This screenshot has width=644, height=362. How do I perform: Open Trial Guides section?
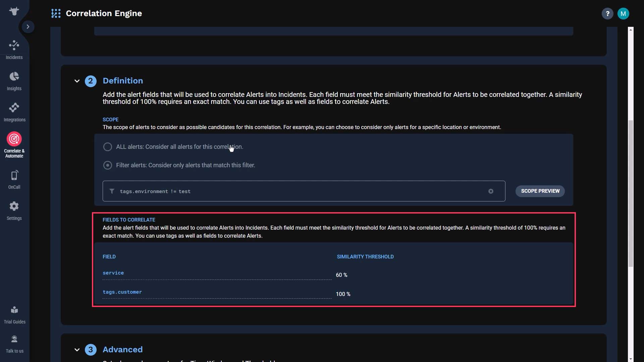pos(14,315)
